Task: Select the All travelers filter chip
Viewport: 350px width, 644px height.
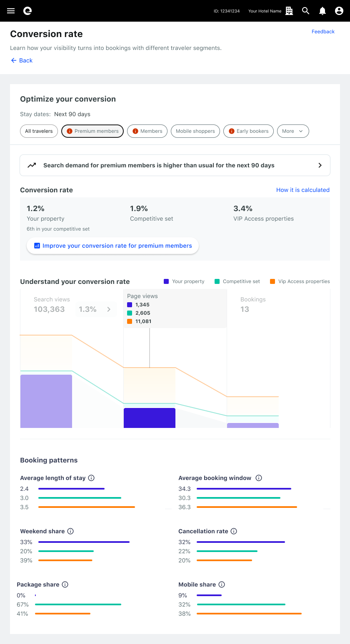Action: pos(39,131)
